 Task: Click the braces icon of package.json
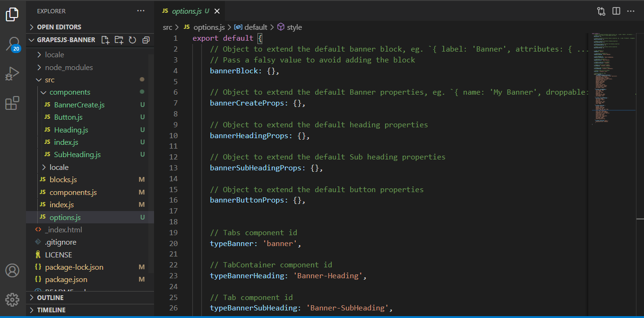pos(38,279)
